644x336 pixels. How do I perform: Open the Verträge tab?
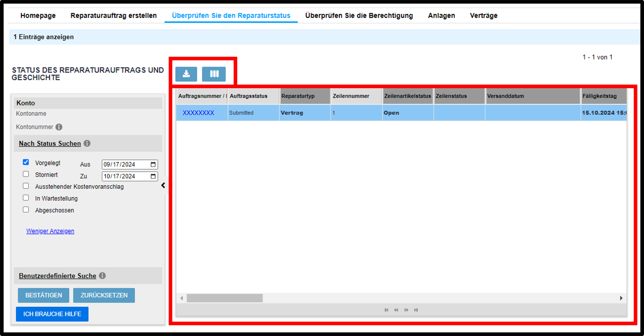click(484, 16)
